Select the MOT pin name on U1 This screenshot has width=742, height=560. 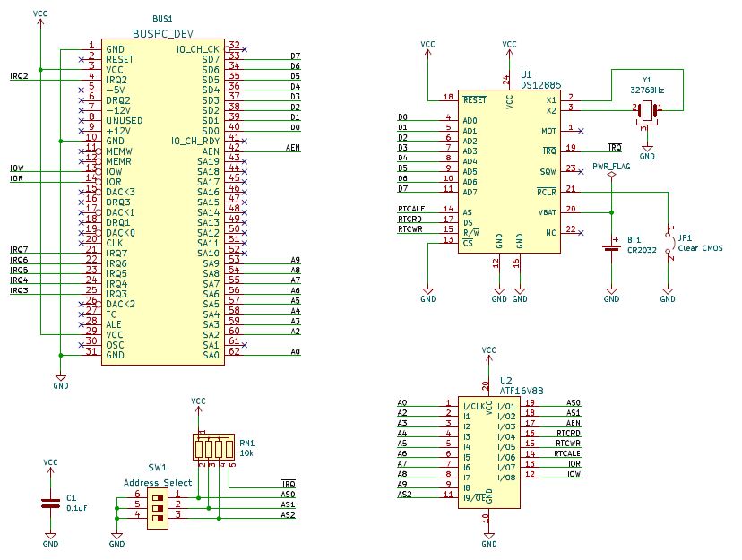point(549,131)
